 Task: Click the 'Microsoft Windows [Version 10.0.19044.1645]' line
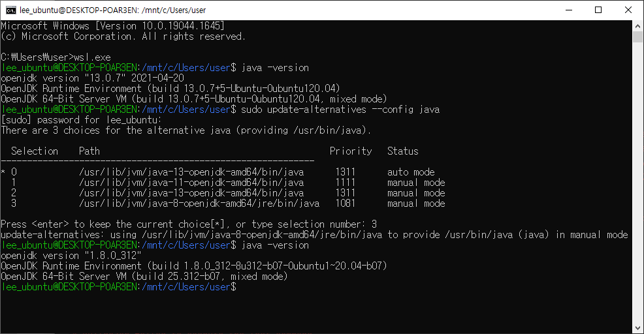coord(112,26)
